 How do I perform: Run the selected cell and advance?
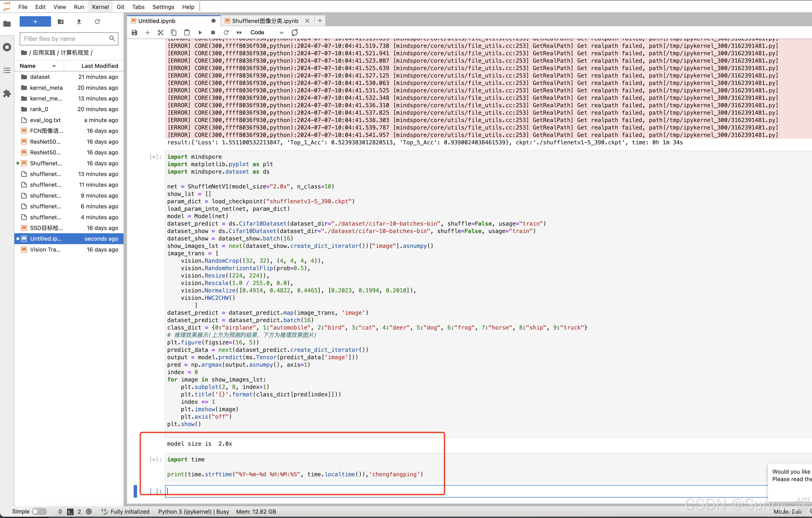[200, 32]
